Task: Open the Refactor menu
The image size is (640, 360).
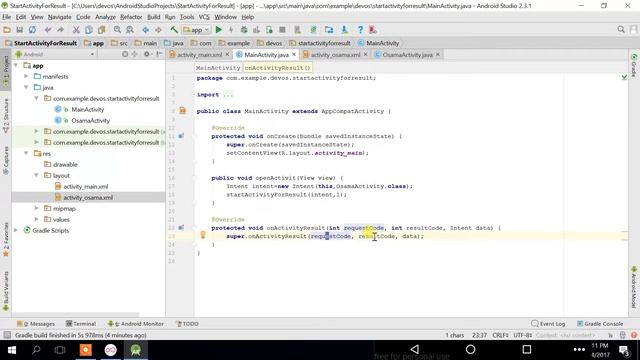Action: tap(131, 17)
